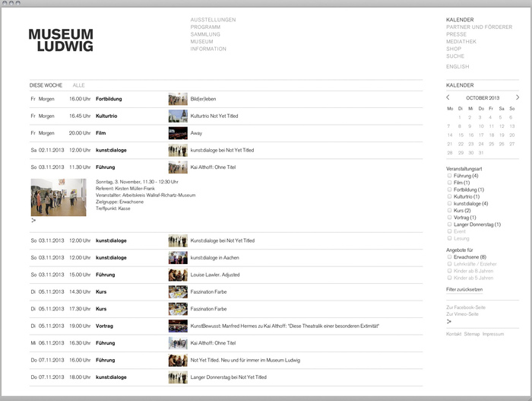Screen dimensions: 532x401
Task: Click arrow below Zur Vimeo-Seite link
Action: (449, 321)
